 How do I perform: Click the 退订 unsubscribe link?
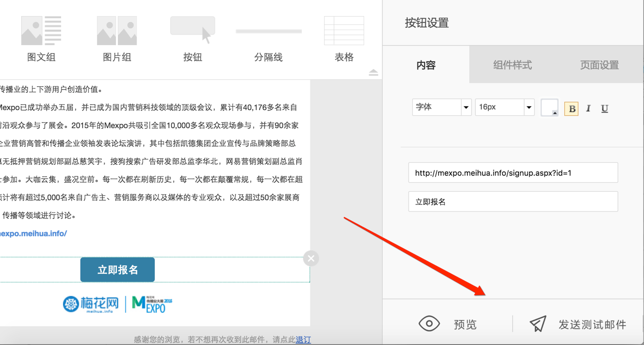click(x=303, y=340)
